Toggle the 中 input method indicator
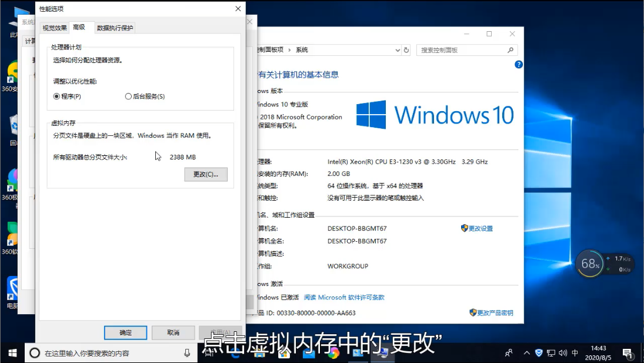 575,353
